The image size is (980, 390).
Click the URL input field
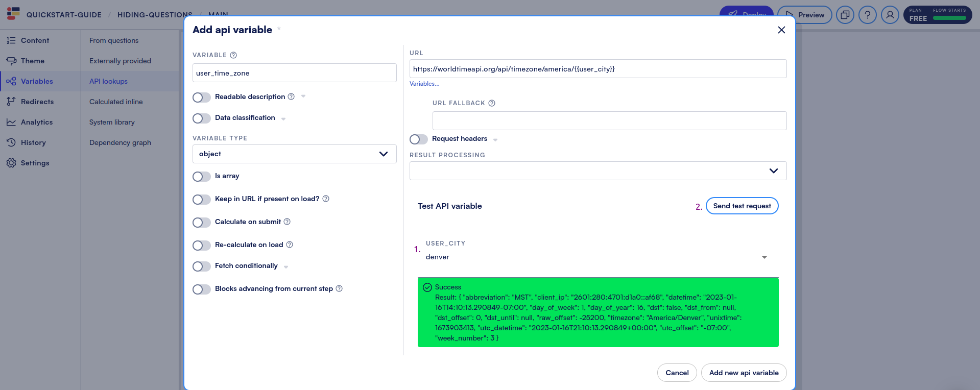pyautogui.click(x=597, y=69)
